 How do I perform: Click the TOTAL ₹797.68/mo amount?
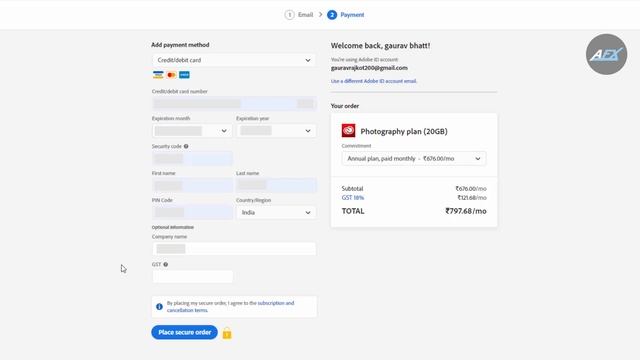tap(466, 211)
